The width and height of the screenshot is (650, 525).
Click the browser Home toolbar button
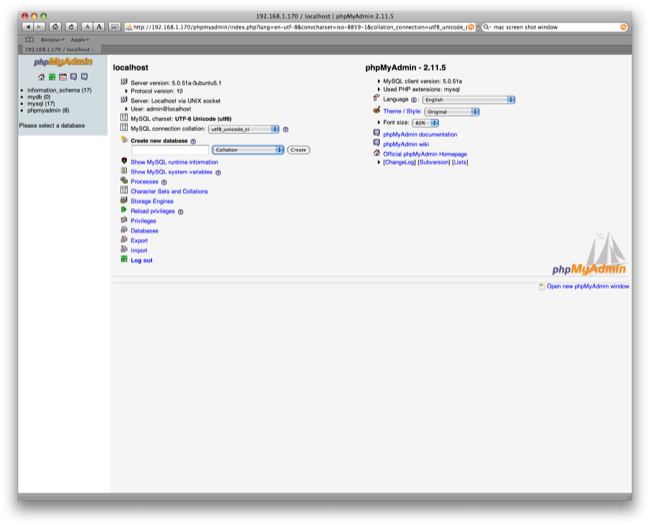pyautogui.click(x=55, y=27)
